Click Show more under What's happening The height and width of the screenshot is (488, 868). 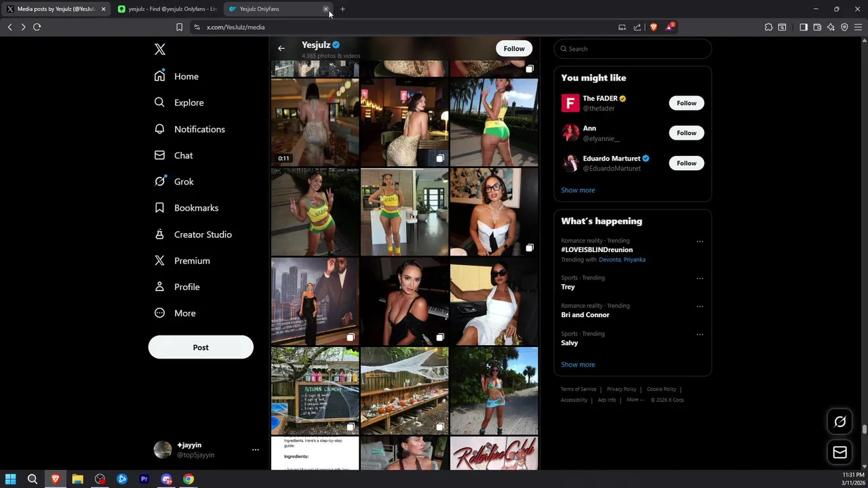click(578, 365)
